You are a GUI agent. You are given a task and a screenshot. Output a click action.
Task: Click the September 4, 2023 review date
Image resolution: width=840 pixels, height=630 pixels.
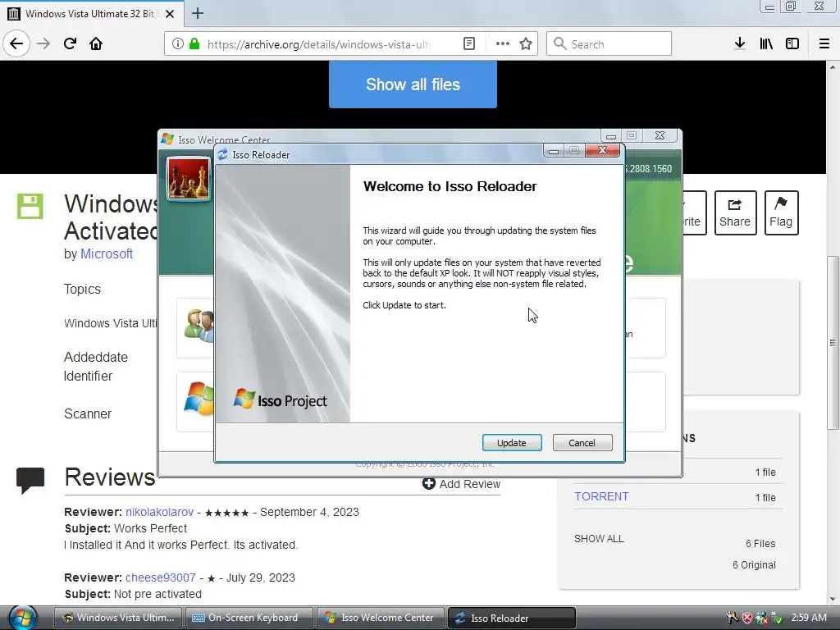tap(309, 512)
